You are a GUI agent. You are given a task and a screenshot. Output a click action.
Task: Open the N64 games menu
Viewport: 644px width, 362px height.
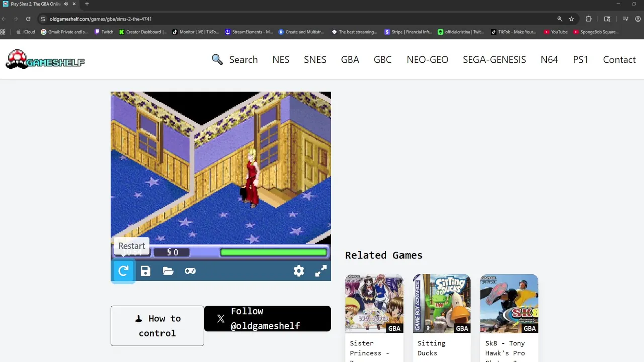coord(549,59)
